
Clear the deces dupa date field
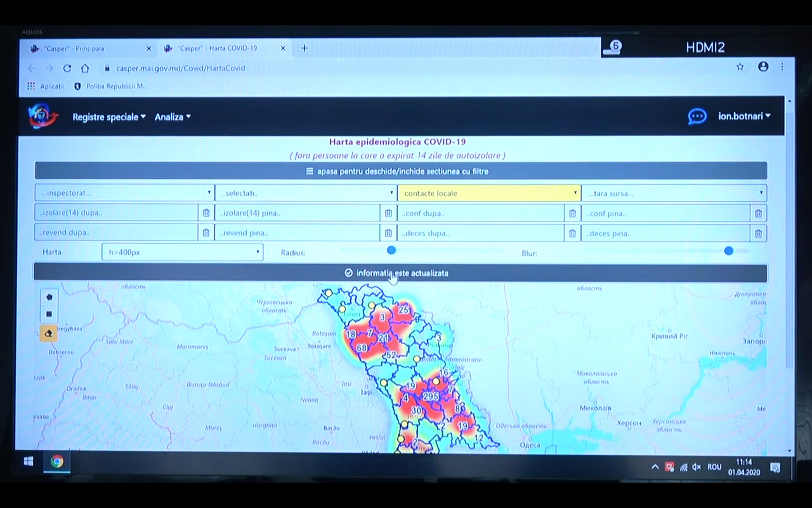(572, 233)
